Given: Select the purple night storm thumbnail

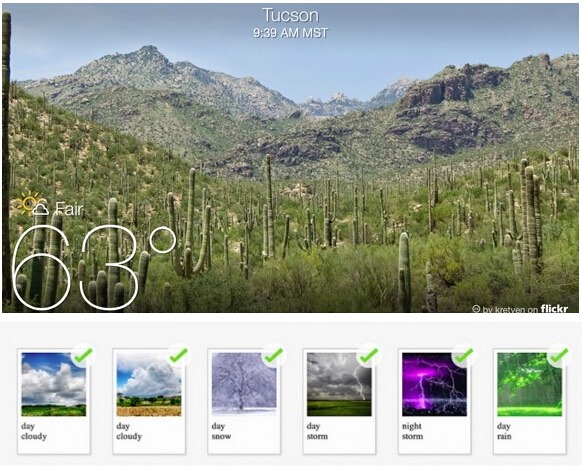Looking at the screenshot, I should (x=434, y=384).
